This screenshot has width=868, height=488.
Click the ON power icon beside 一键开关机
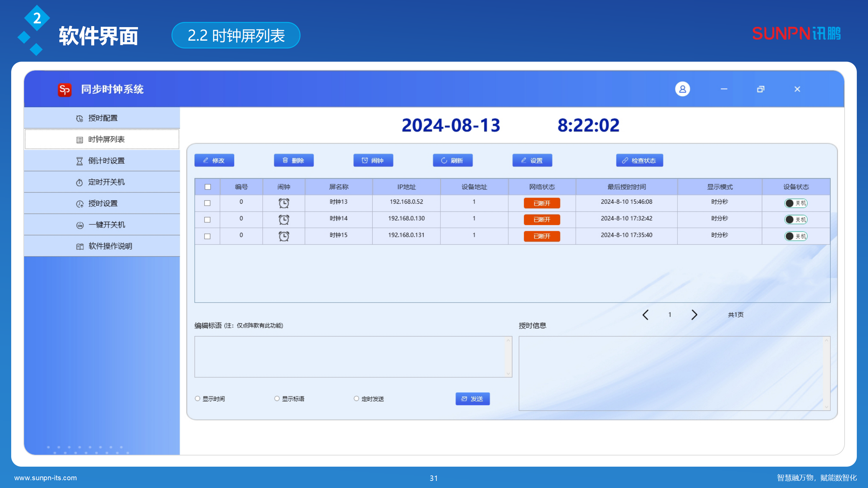(x=79, y=225)
